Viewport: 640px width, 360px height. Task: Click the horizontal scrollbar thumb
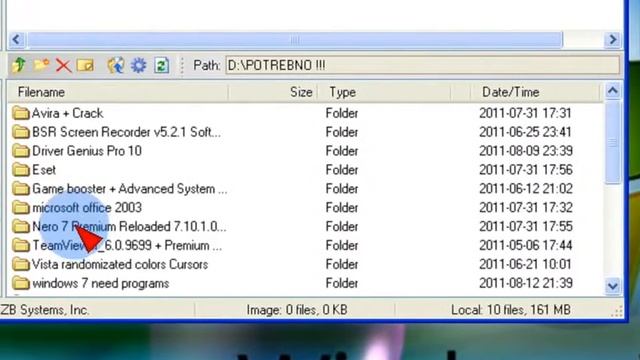pyautogui.click(x=295, y=40)
